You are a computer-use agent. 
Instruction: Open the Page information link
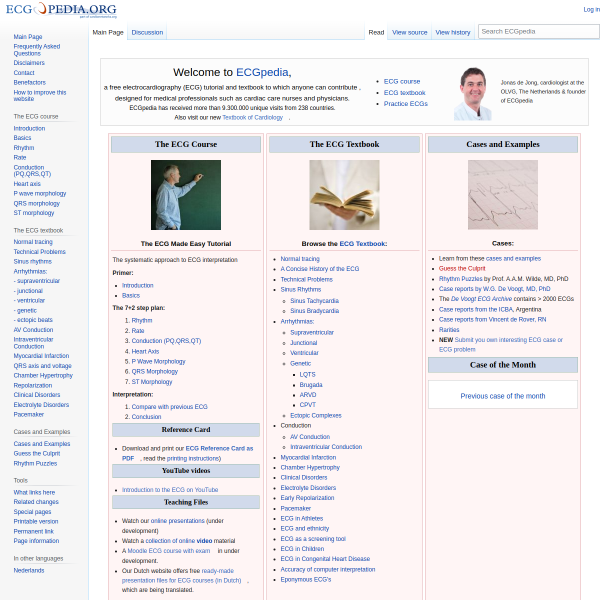[36, 541]
